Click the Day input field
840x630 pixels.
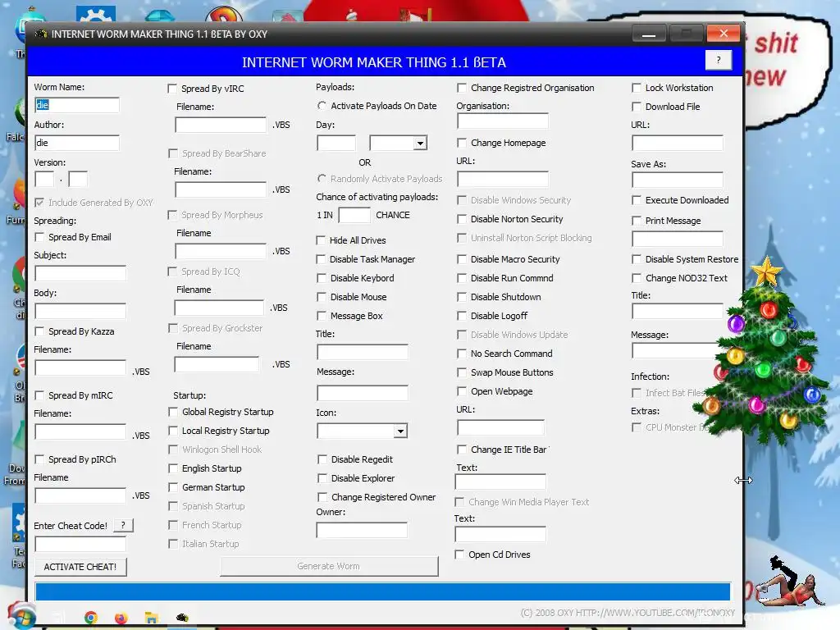tap(336, 143)
